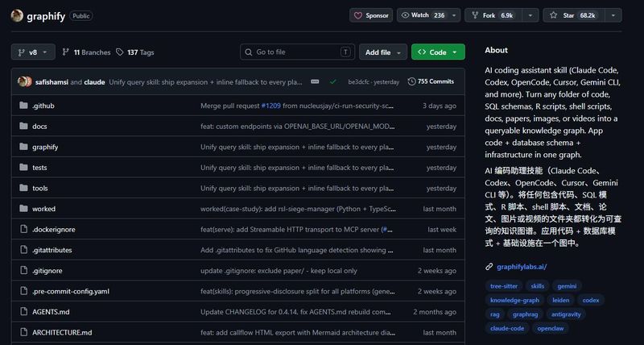
Task: Click the Public visibility badge
Action: pos(81,15)
